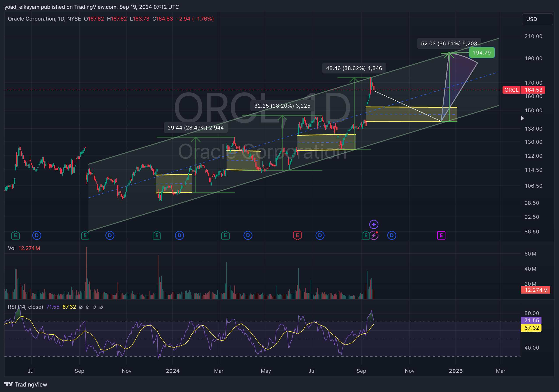Open the earnings E marker at September 2023

pos(85,235)
